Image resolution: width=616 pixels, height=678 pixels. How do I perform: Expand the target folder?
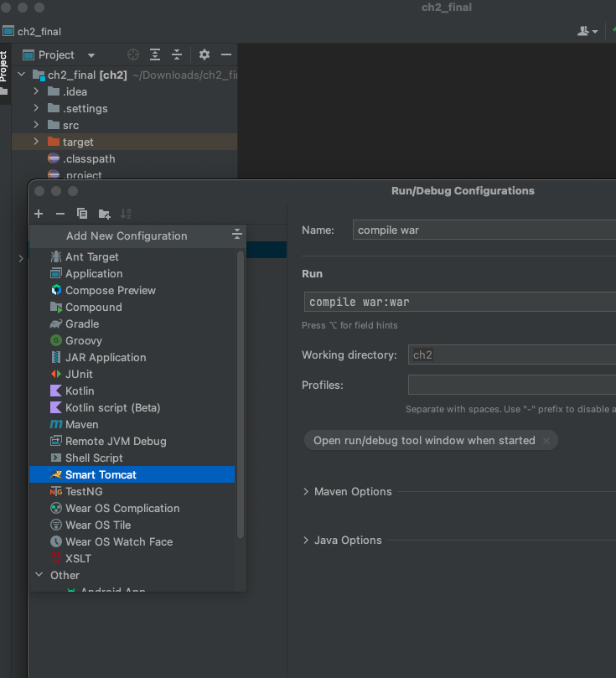point(36,142)
